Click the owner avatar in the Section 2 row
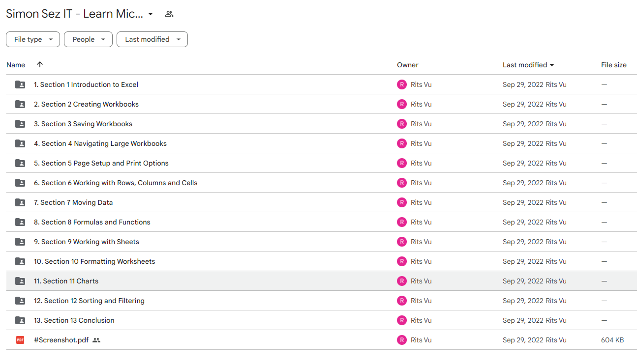 tap(402, 104)
